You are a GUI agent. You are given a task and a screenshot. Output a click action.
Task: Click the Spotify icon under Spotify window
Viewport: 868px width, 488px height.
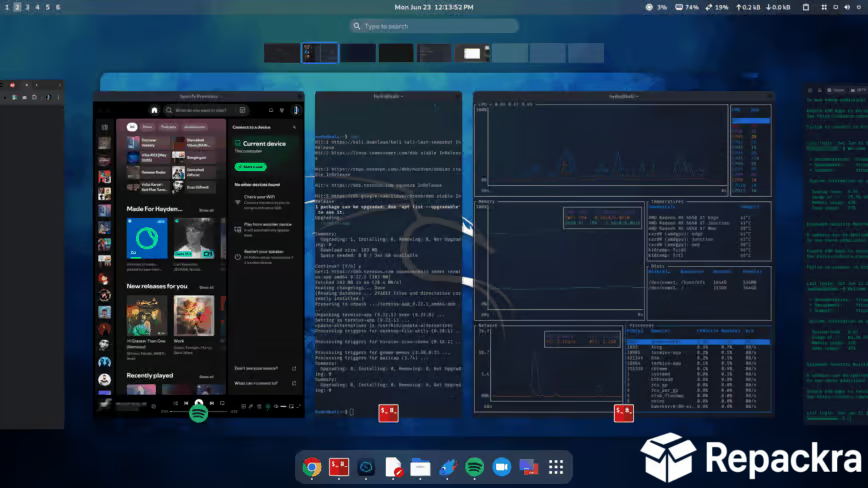click(199, 413)
